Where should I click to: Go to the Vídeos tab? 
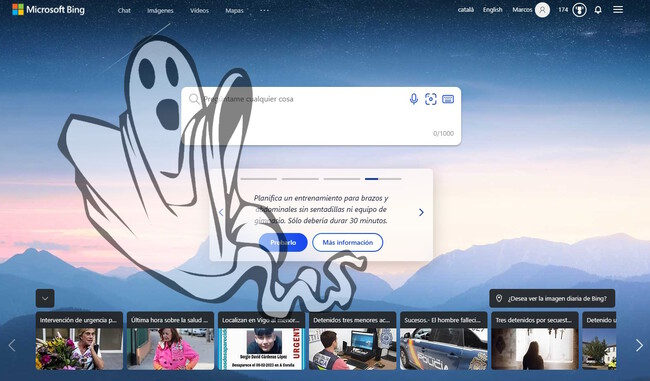(x=199, y=10)
